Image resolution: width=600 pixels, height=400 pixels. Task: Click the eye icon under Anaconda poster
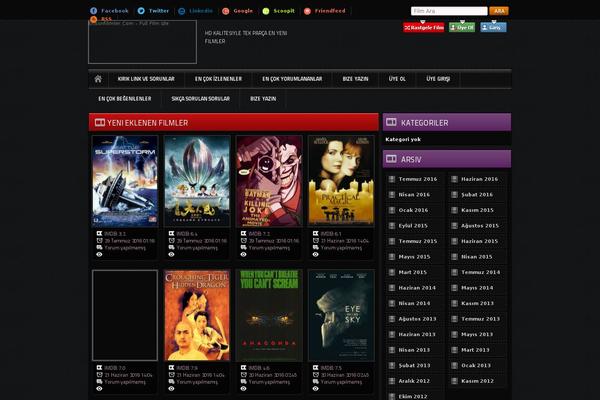[x=243, y=389]
